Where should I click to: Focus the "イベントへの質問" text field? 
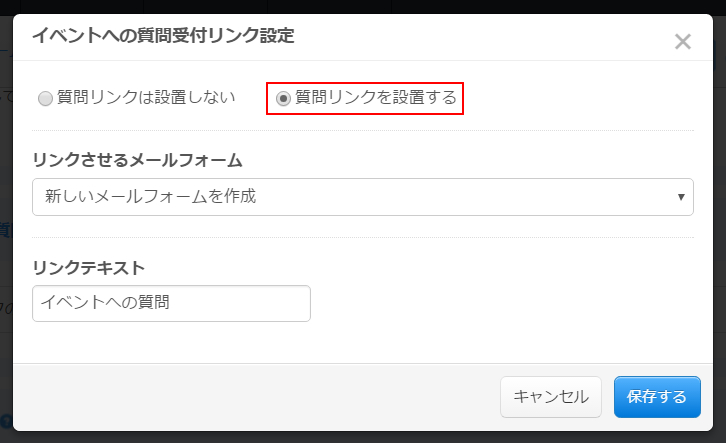[x=171, y=304]
